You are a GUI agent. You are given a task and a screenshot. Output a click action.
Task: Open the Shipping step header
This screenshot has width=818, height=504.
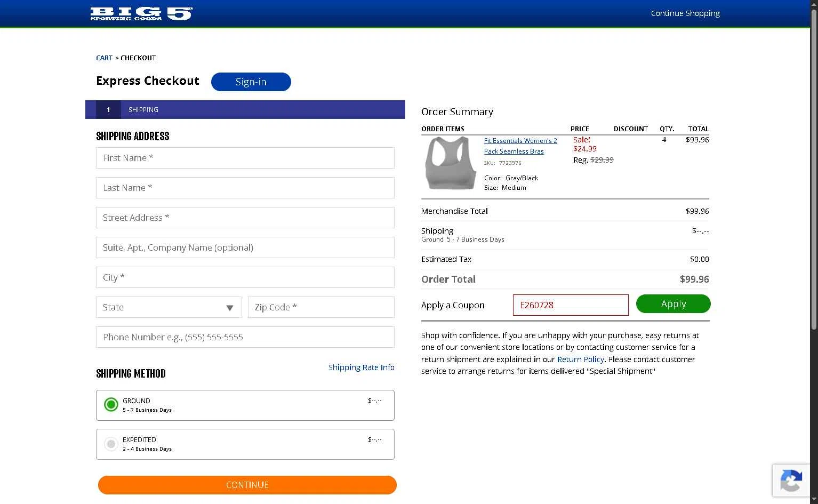point(245,109)
